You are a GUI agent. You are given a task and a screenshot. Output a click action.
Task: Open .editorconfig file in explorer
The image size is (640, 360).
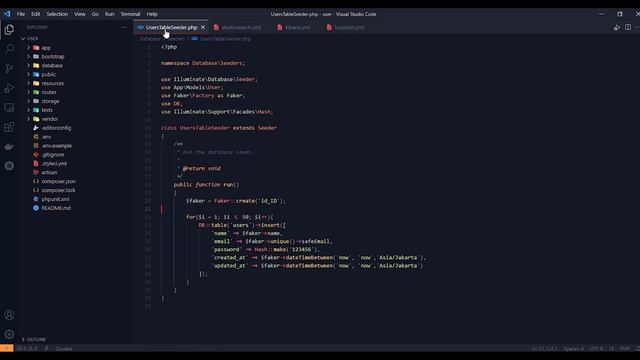click(56, 128)
